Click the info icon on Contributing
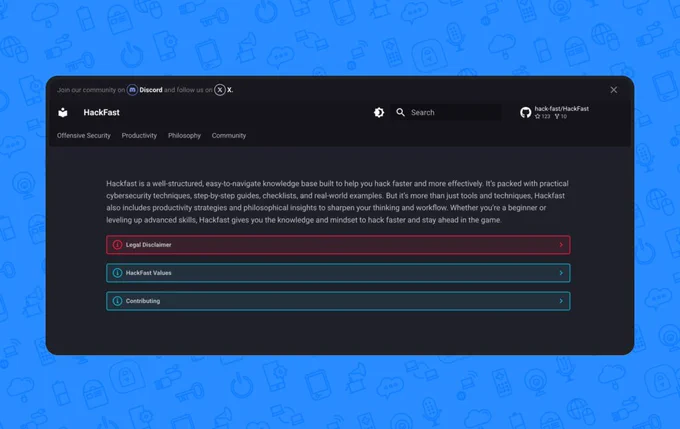Screen dimensions: 680x429 coord(117,301)
